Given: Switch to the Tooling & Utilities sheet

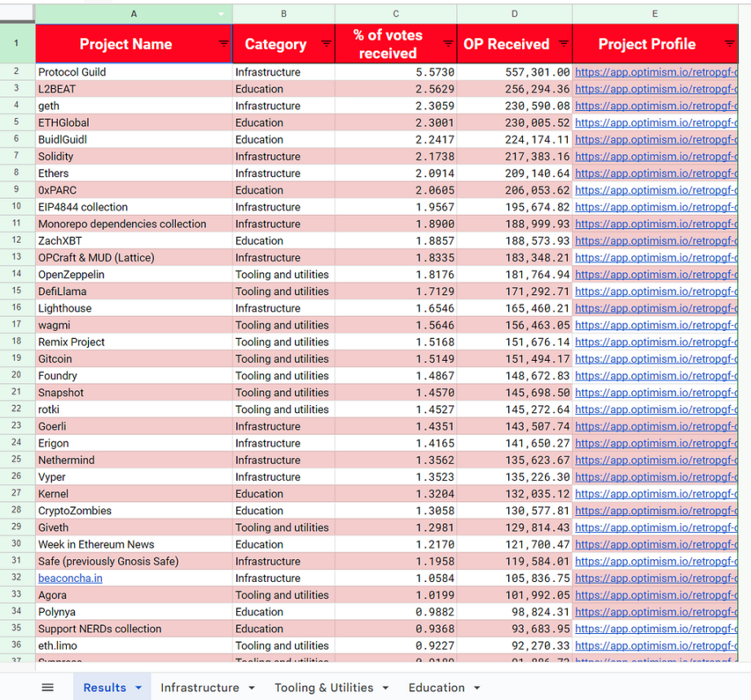Looking at the screenshot, I should 323,688.
